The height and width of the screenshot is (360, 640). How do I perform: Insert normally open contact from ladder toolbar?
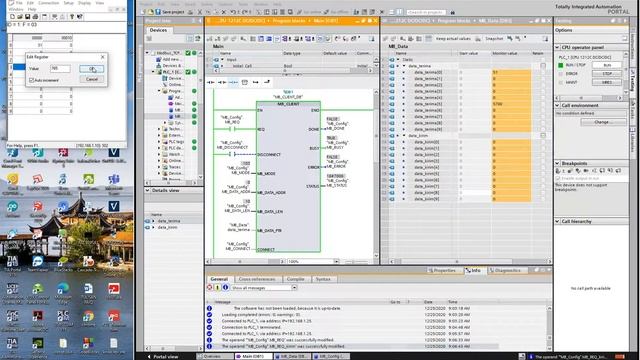tap(211, 82)
